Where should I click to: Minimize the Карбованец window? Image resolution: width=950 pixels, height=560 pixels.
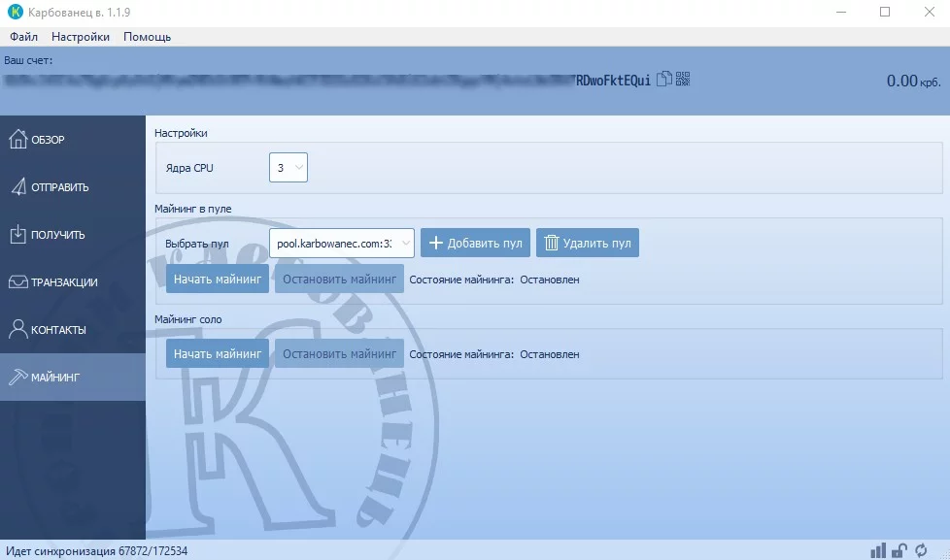pyautogui.click(x=841, y=12)
